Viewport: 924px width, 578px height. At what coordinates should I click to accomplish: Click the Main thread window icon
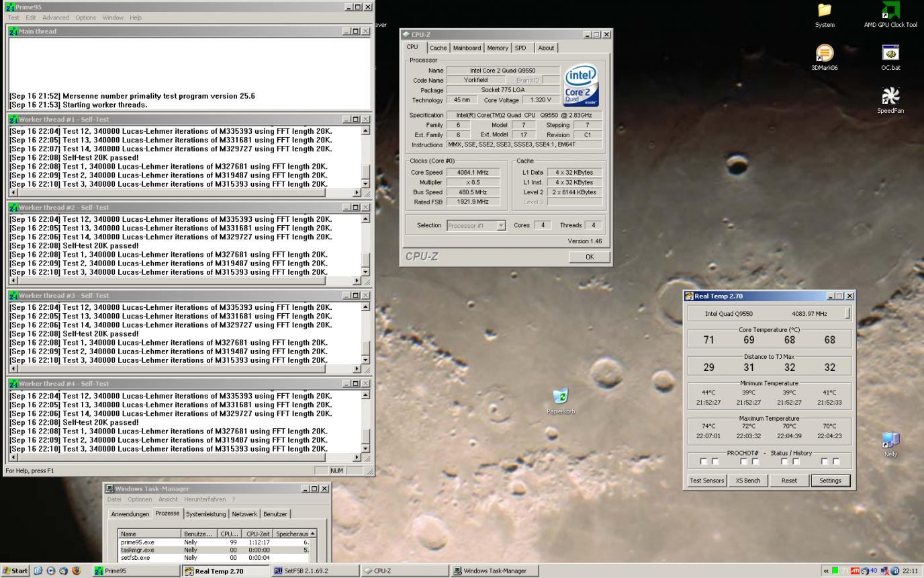(14, 32)
